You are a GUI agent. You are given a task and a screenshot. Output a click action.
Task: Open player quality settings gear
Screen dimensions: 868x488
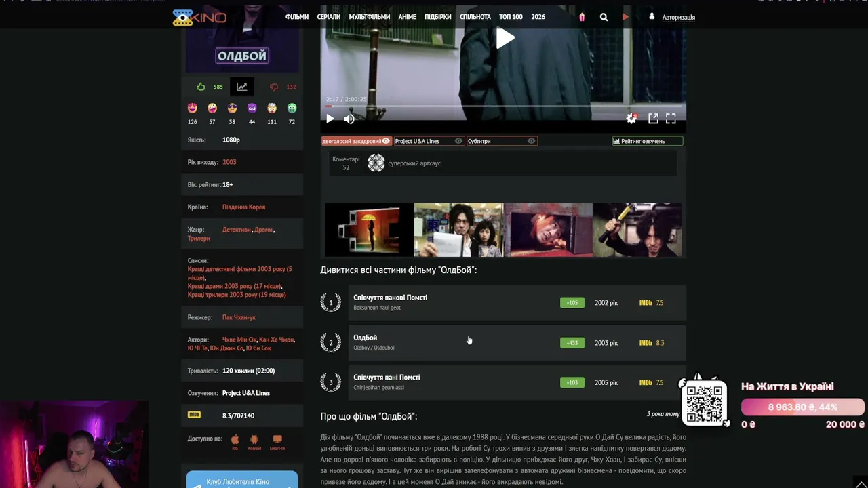tap(631, 119)
